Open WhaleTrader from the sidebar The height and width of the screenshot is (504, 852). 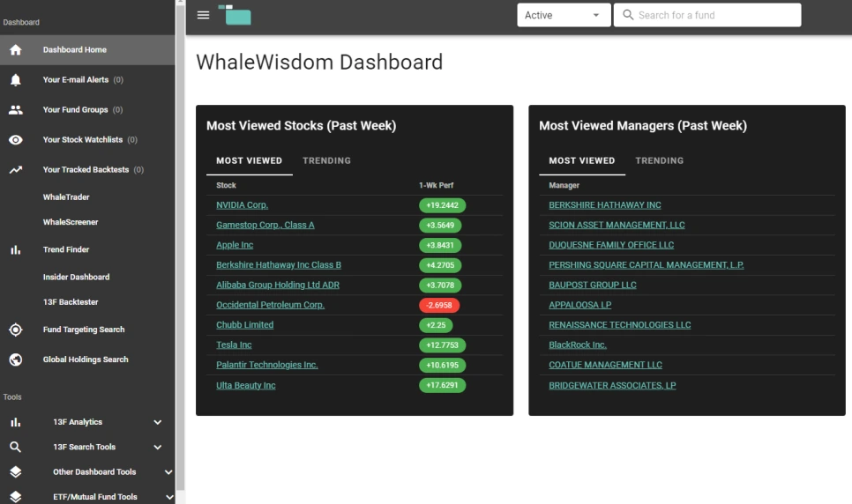point(66,197)
